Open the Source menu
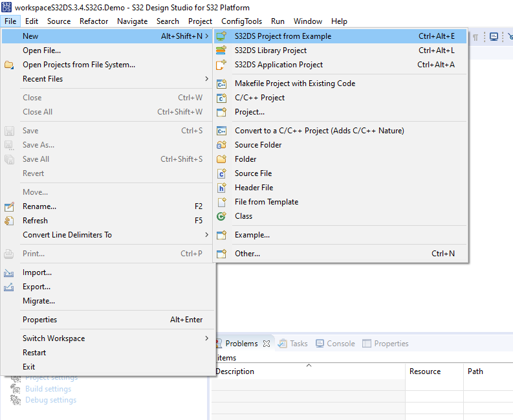The image size is (513, 420). tap(59, 21)
